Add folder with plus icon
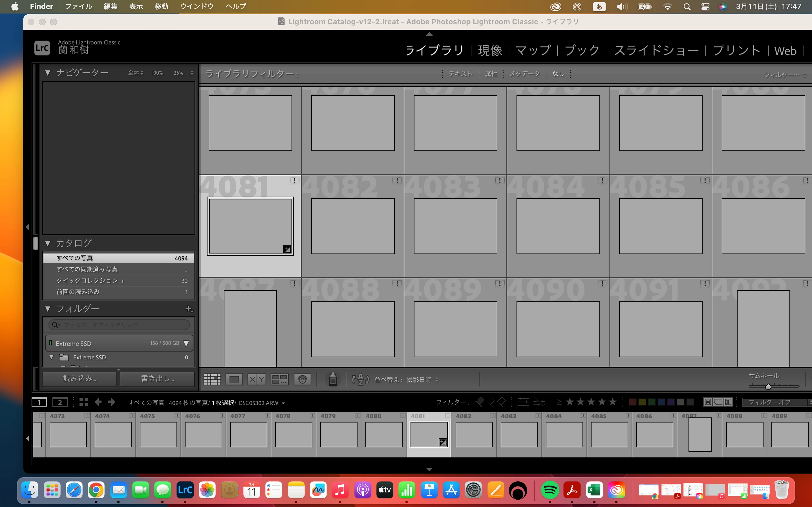The height and width of the screenshot is (507, 812). (189, 309)
